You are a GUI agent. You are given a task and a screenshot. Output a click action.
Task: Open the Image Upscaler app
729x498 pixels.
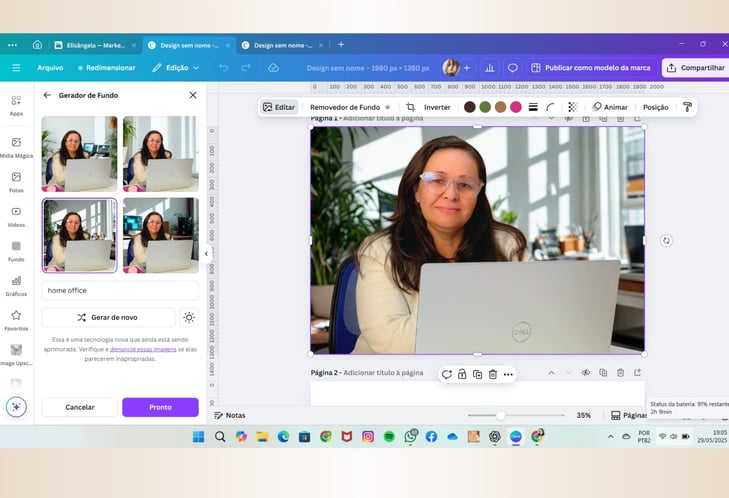16,355
